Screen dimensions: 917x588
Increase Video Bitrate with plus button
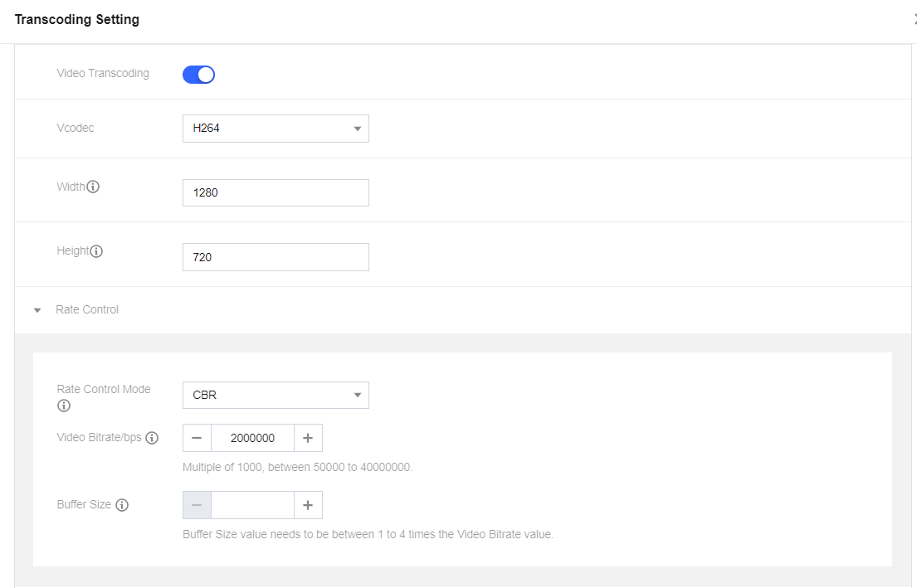[308, 438]
